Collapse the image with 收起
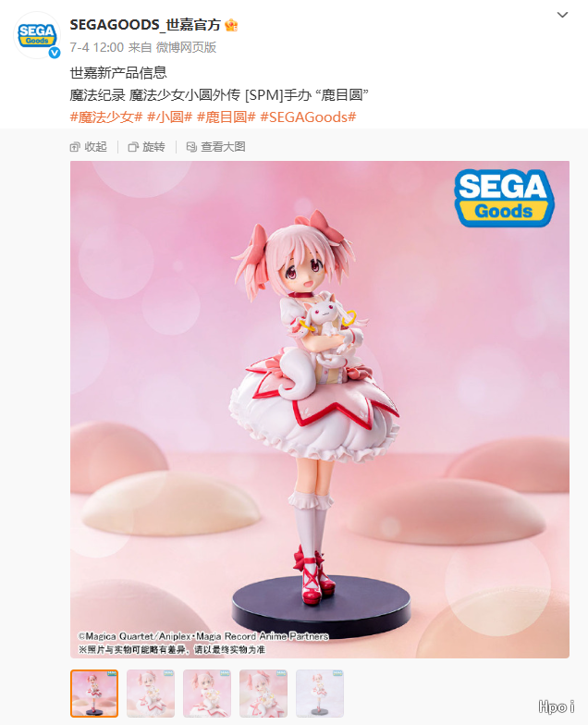The image size is (588, 725). pos(89,147)
